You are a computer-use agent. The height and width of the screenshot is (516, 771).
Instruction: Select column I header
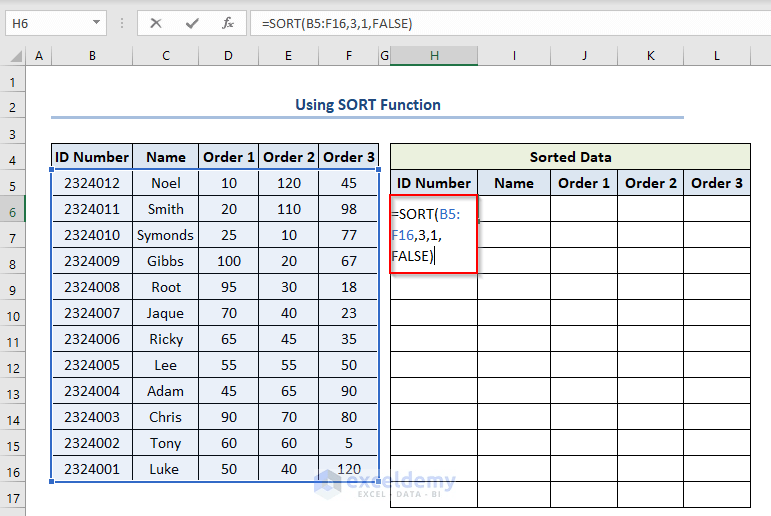[x=514, y=56]
